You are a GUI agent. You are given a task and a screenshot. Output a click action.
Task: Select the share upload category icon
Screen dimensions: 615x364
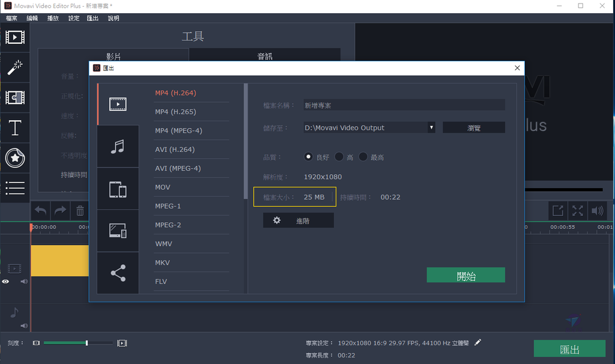[x=118, y=273]
